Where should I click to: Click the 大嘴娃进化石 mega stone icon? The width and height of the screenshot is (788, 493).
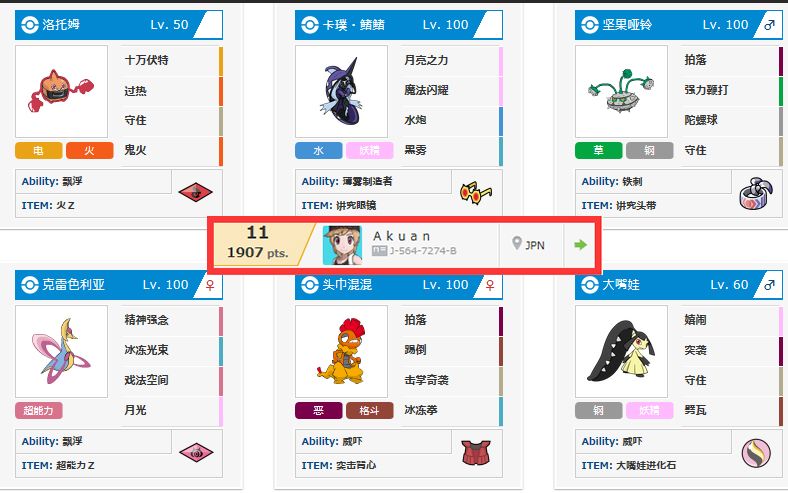(x=756, y=452)
